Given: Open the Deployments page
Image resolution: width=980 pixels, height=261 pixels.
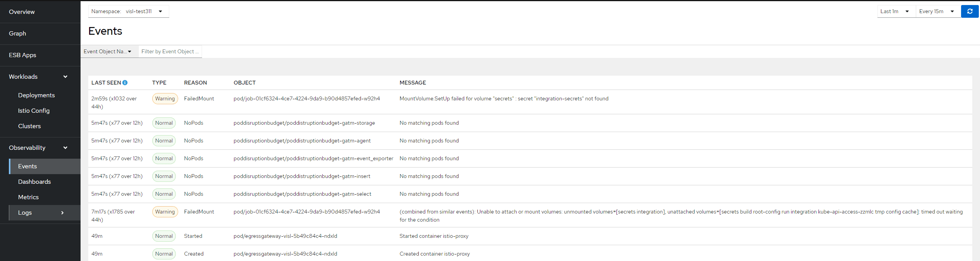Looking at the screenshot, I should click(x=37, y=95).
